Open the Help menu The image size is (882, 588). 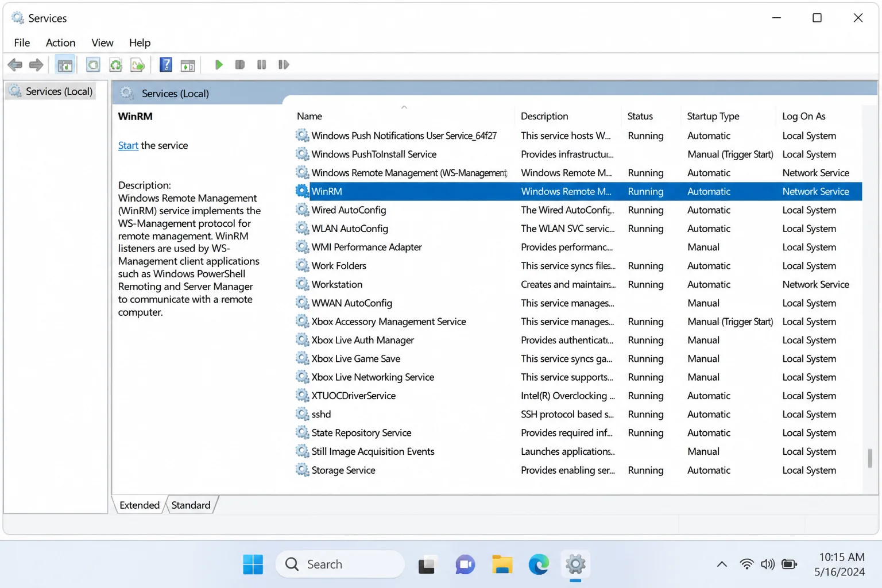(x=140, y=42)
